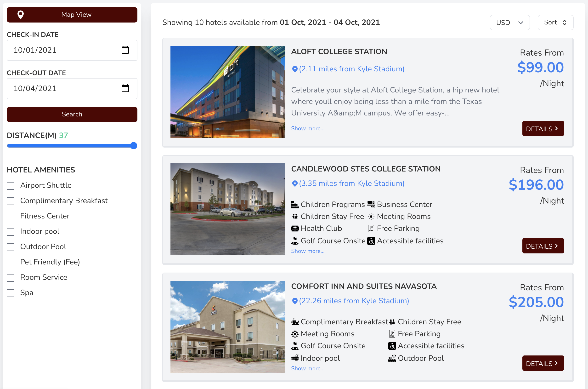Click the $196.00 rate price
Screen dimensions: 588x389
(x=536, y=185)
